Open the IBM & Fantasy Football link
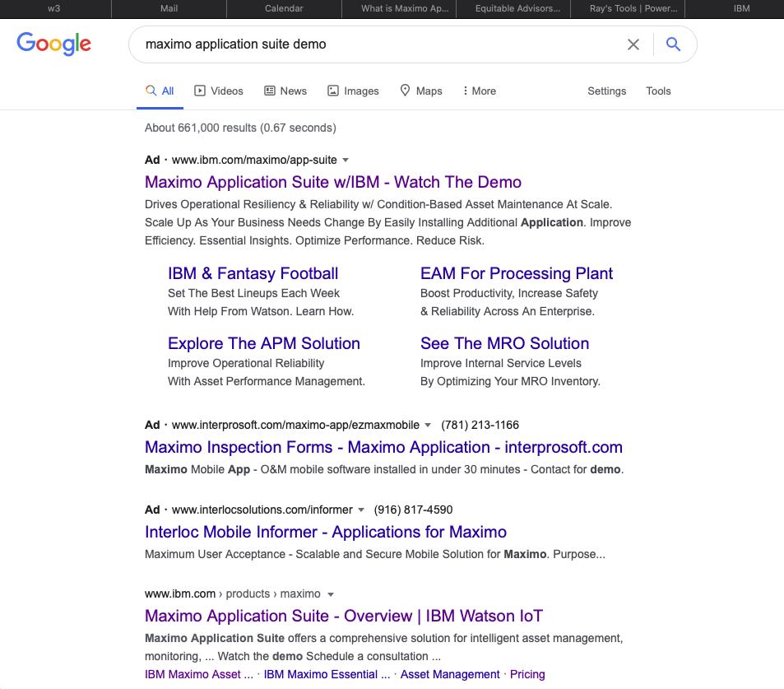The image size is (784, 689). [253, 273]
